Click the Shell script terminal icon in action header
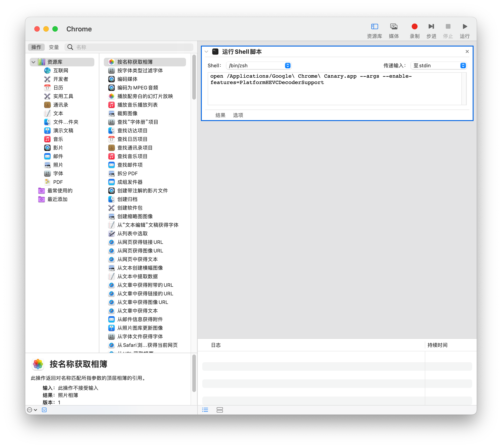The height and width of the screenshot is (448, 502). [x=216, y=51]
